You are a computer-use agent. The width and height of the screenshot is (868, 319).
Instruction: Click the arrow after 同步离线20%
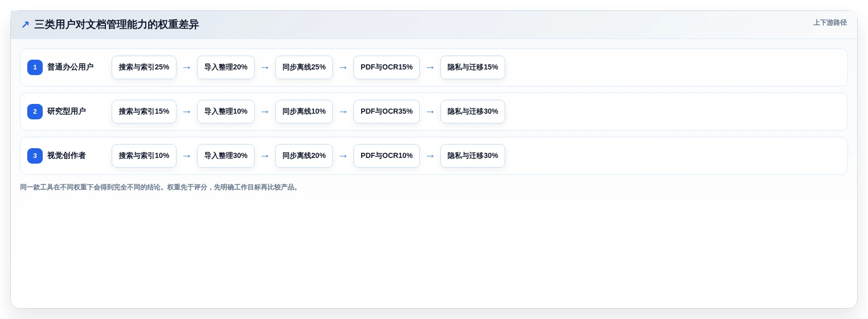(343, 156)
